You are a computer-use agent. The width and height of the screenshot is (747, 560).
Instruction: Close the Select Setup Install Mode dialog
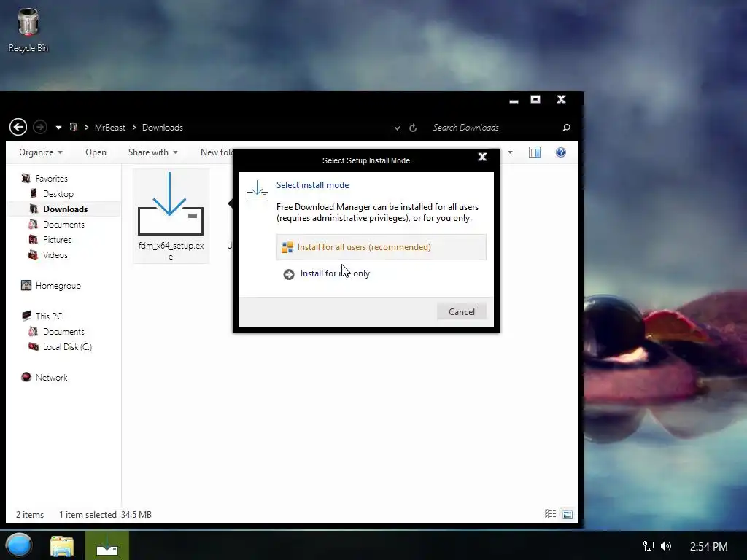(x=482, y=157)
